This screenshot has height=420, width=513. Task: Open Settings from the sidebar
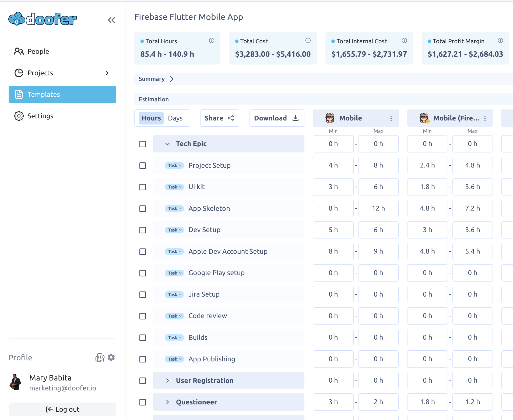pyautogui.click(x=40, y=116)
